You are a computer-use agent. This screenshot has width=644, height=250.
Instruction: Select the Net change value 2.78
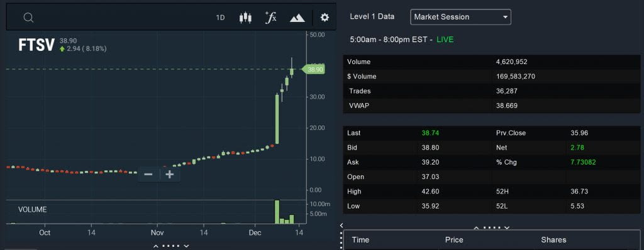pyautogui.click(x=577, y=148)
